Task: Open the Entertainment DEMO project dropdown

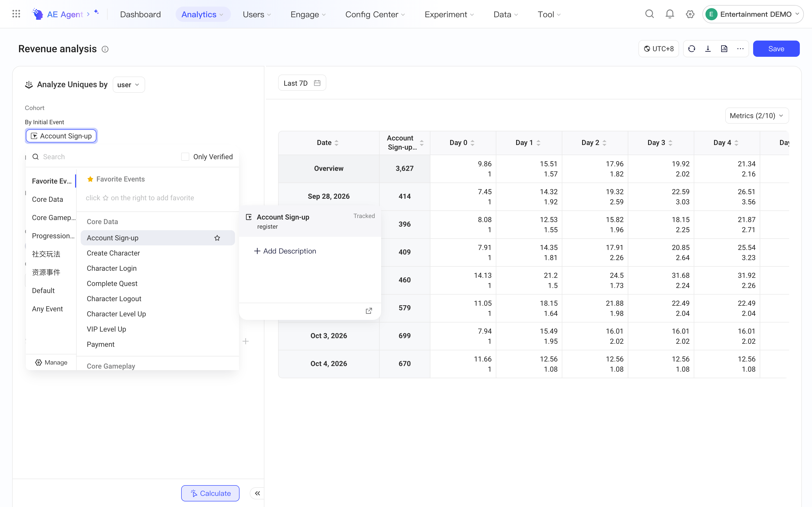Action: pyautogui.click(x=753, y=14)
